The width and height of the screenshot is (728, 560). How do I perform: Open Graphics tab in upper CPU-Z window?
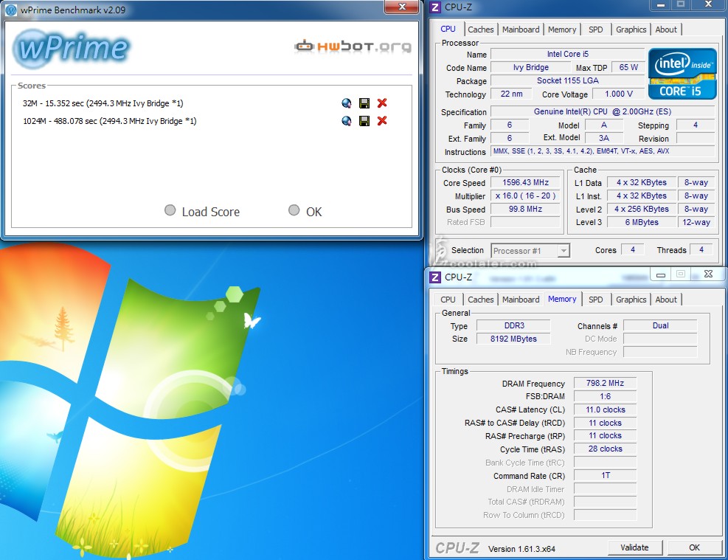[x=631, y=30]
